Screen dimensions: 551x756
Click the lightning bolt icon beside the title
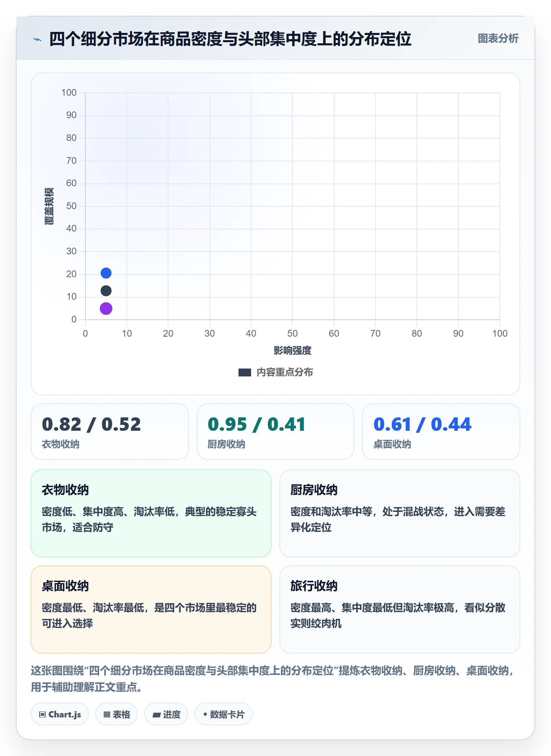click(37, 39)
